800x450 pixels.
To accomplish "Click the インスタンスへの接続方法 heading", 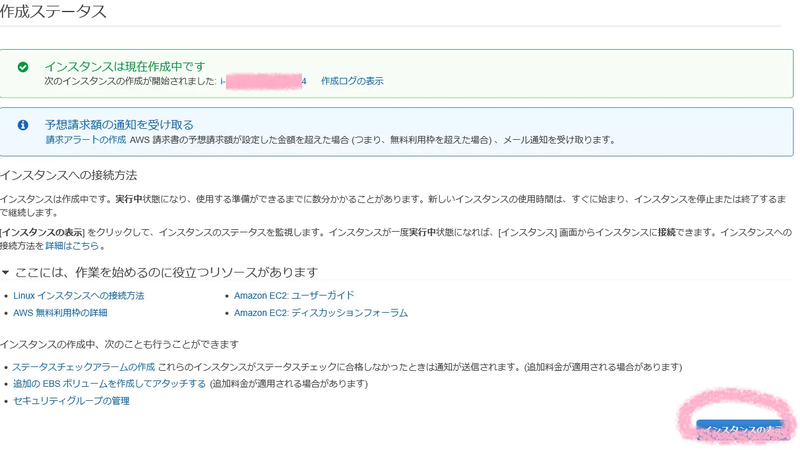I will 68,176.
